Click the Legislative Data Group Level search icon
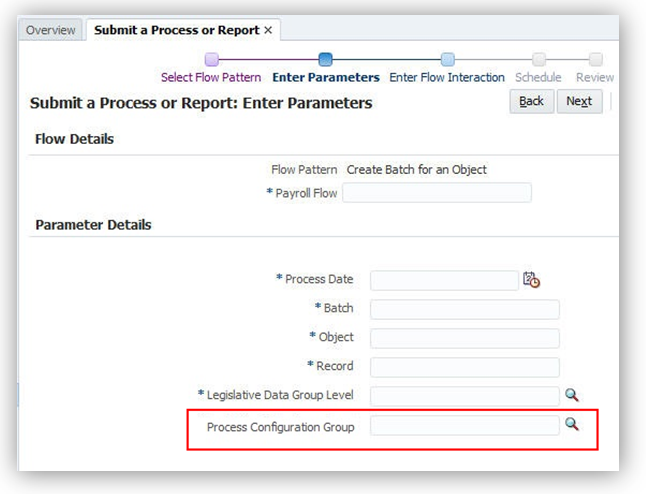This screenshot has width=646, height=494. click(x=572, y=395)
